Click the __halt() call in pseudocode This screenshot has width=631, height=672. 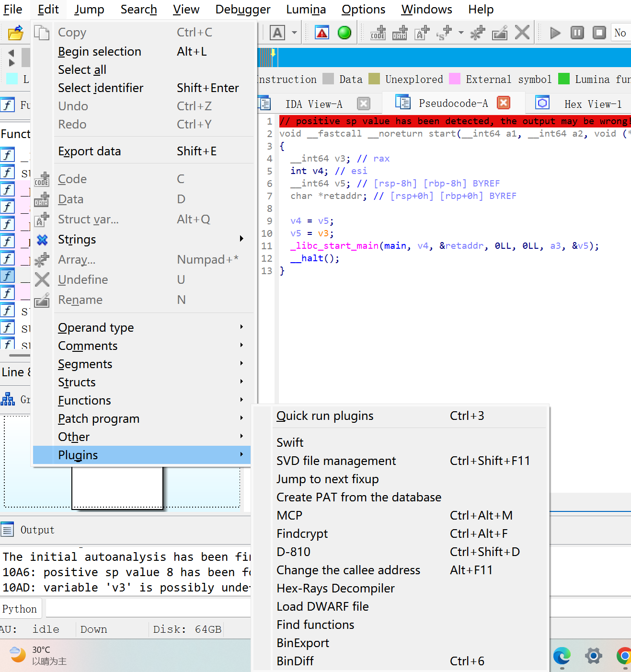(315, 258)
